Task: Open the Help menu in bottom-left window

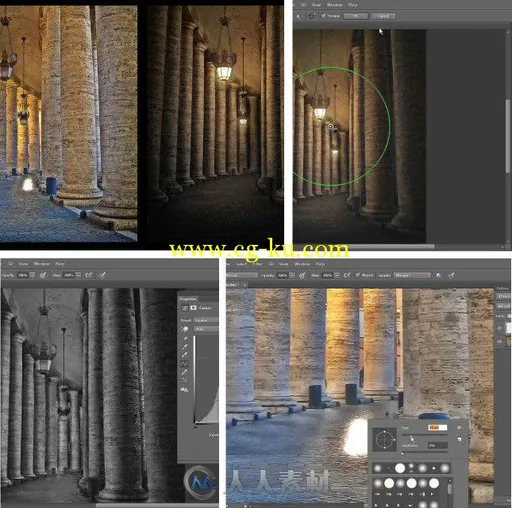Action: [60, 264]
